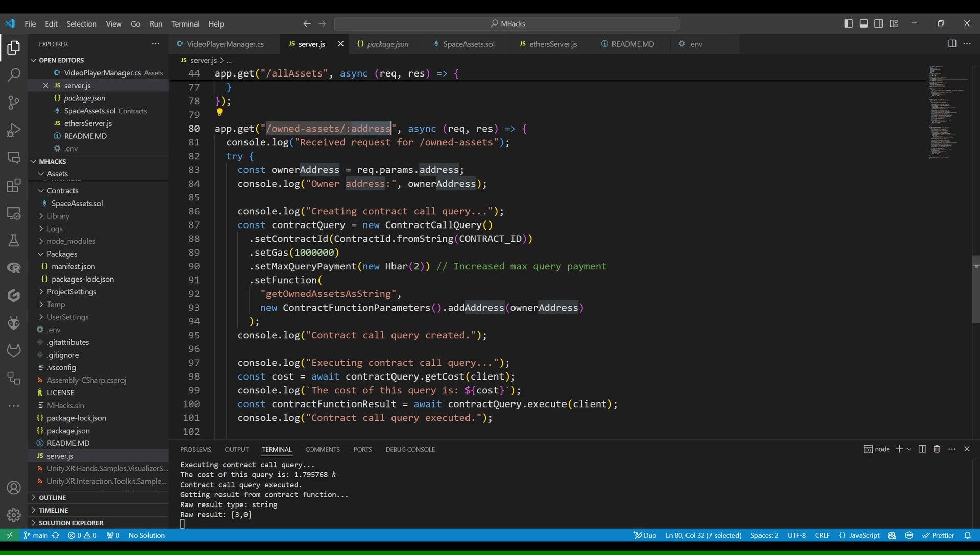Screen dimensions: 980x555
Task: Open ethersServer.js from the open editors list
Action: [x=87, y=123]
